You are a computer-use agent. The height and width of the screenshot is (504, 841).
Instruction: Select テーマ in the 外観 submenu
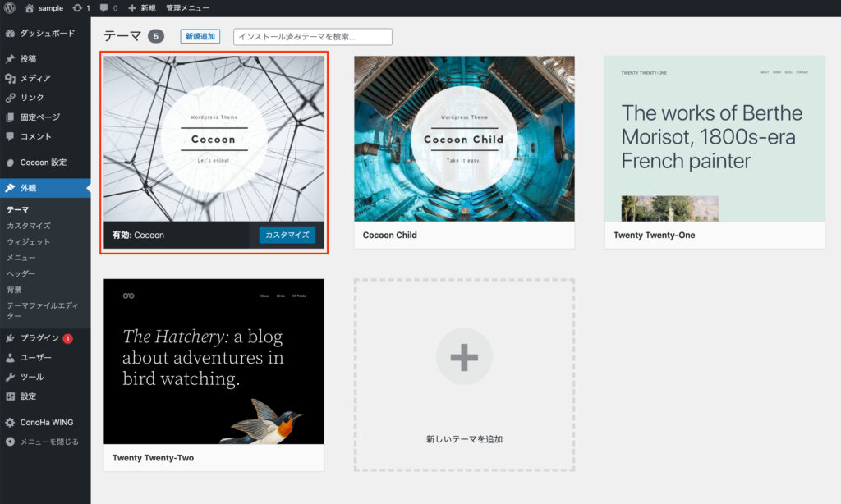point(18,209)
